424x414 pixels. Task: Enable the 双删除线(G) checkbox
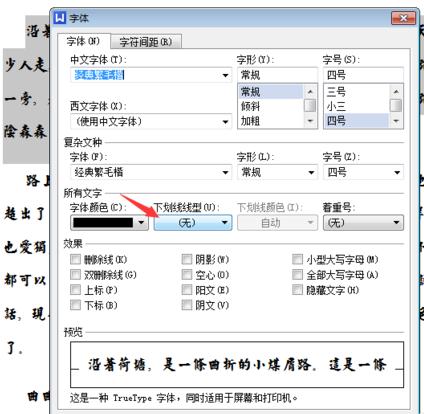point(76,274)
